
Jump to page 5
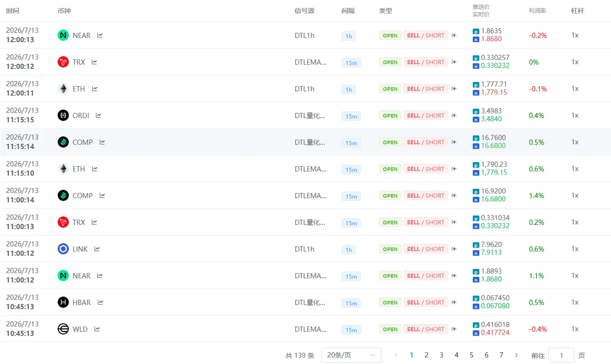point(471,355)
